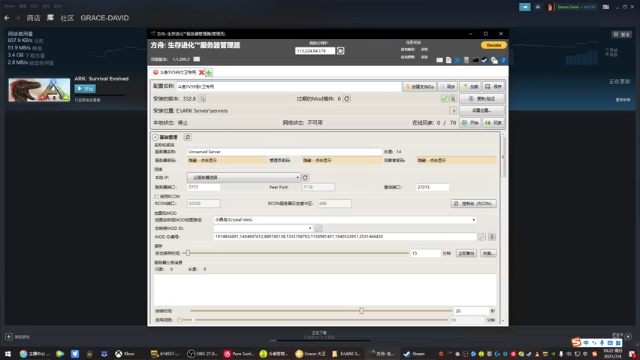Reveal the hidden admin password field

pos(341,160)
